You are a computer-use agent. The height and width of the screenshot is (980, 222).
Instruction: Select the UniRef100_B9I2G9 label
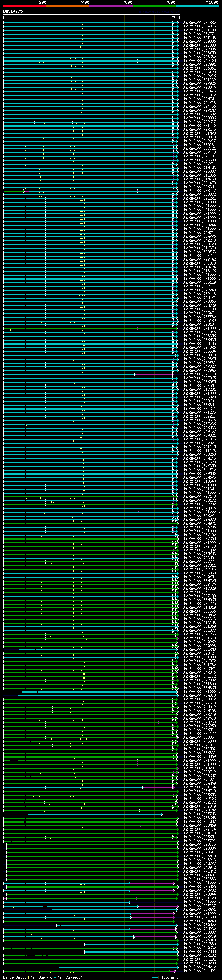pos(199,80)
